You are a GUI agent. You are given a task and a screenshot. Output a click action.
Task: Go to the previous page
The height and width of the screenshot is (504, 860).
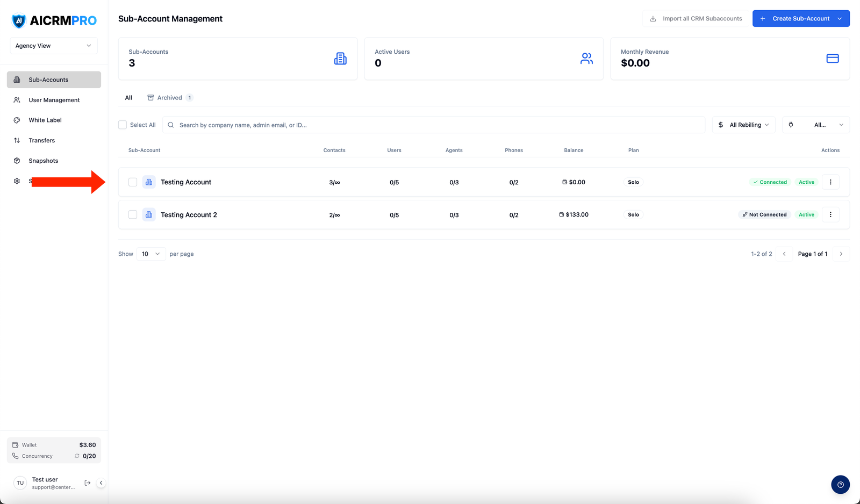[784, 254]
